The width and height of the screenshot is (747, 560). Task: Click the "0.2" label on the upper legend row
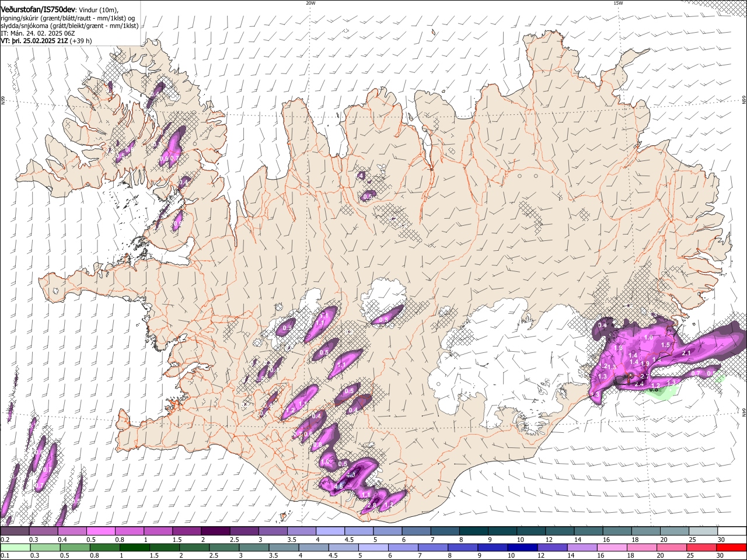pyautogui.click(x=5, y=540)
